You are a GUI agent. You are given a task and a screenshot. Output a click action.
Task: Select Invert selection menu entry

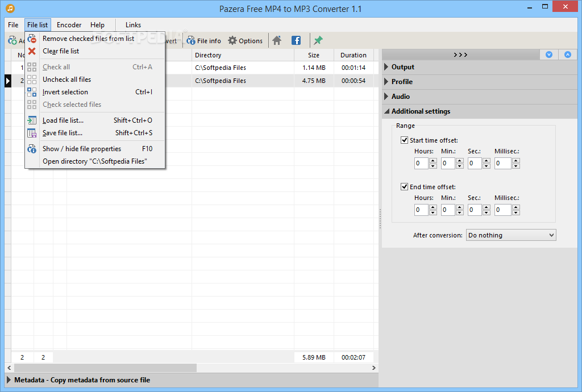95,92
